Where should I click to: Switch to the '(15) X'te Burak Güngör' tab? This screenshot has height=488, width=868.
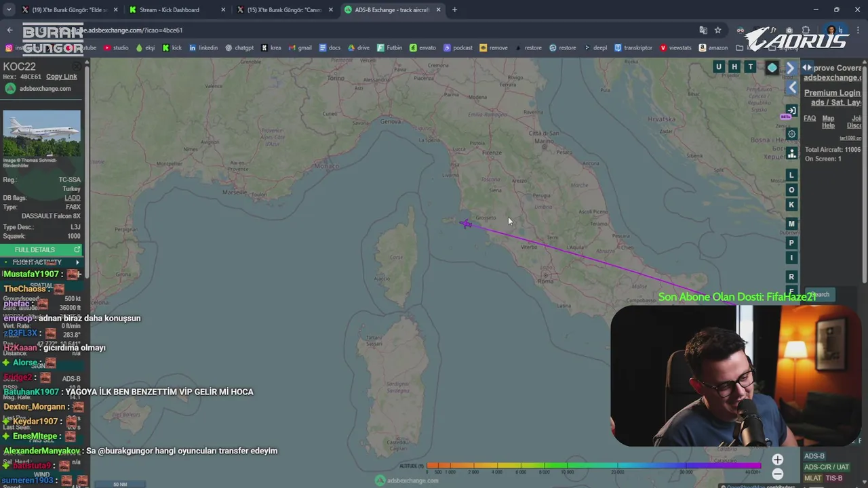[x=285, y=10]
